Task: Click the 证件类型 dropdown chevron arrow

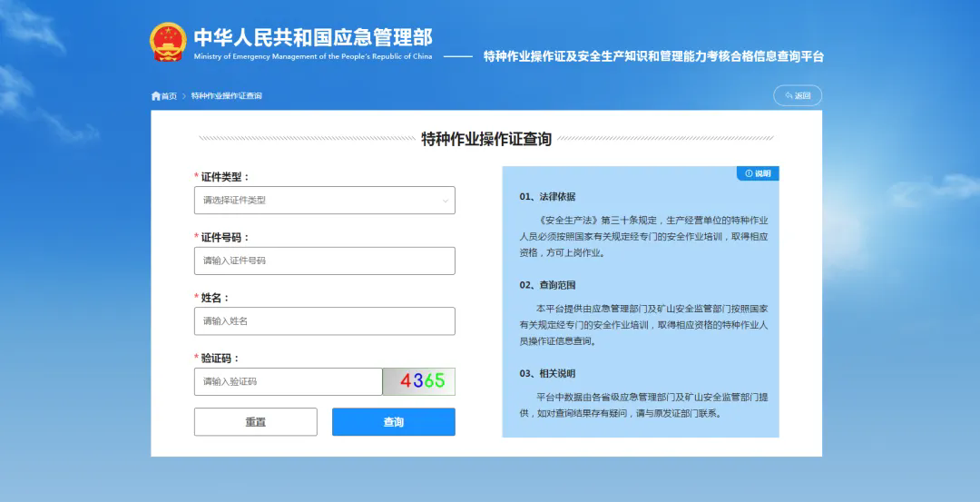Action: (445, 201)
